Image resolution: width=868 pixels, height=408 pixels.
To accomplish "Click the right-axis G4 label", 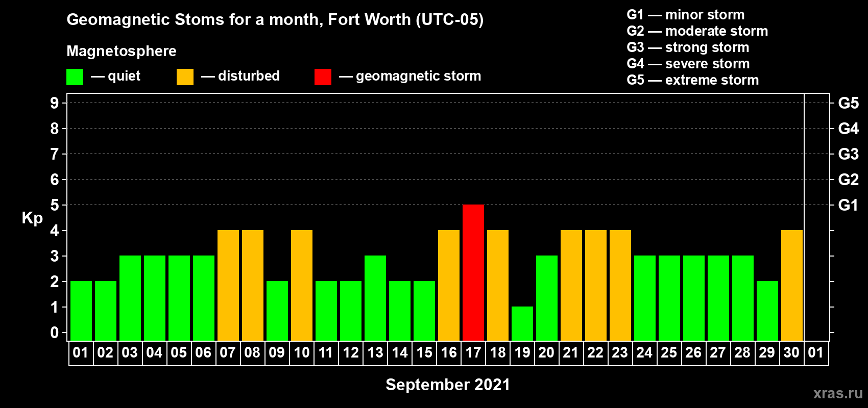I will point(849,129).
